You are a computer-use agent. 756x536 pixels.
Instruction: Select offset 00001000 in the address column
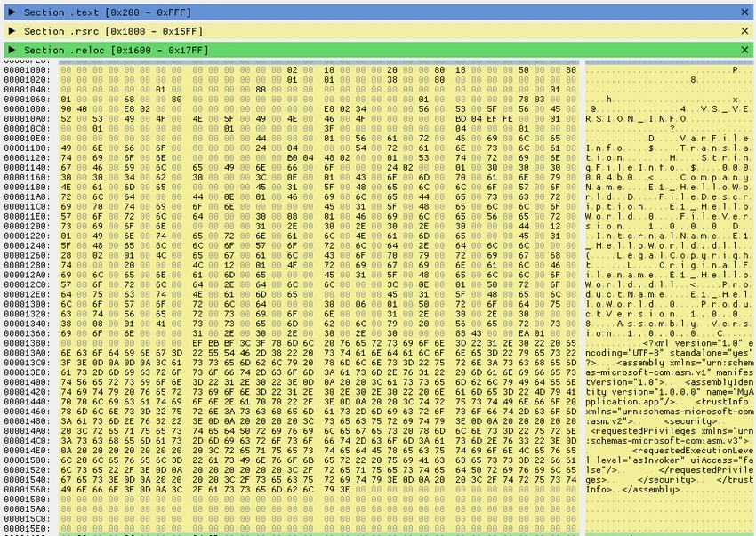click(x=27, y=70)
